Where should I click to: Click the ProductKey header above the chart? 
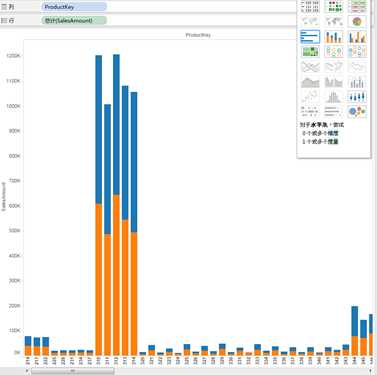pyautogui.click(x=198, y=35)
